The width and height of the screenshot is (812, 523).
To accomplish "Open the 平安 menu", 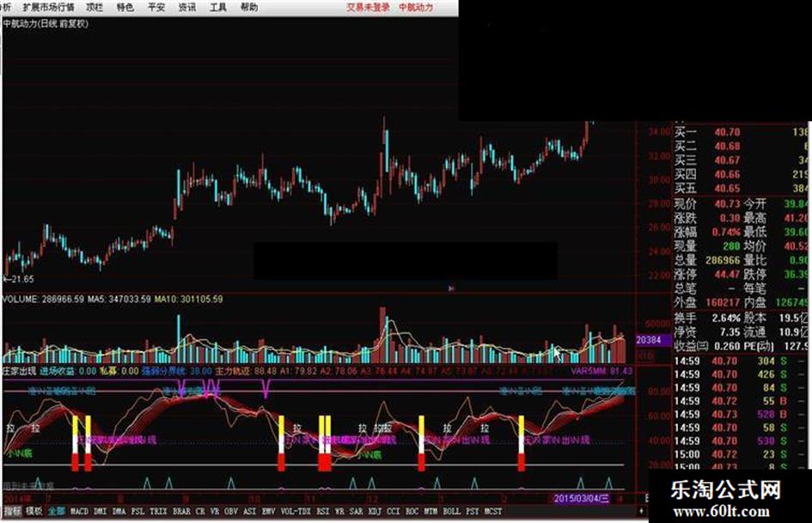I will pos(156,7).
